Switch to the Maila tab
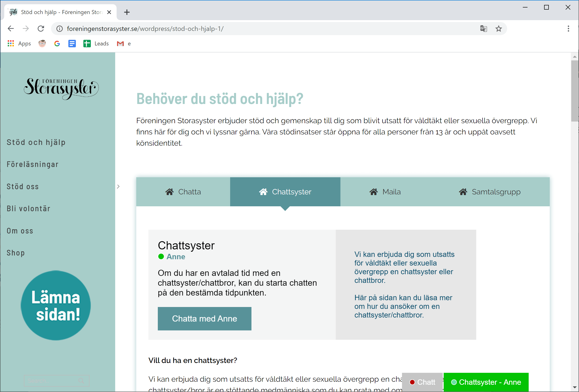Screen dimensions: 579x392 pyautogui.click(x=385, y=192)
